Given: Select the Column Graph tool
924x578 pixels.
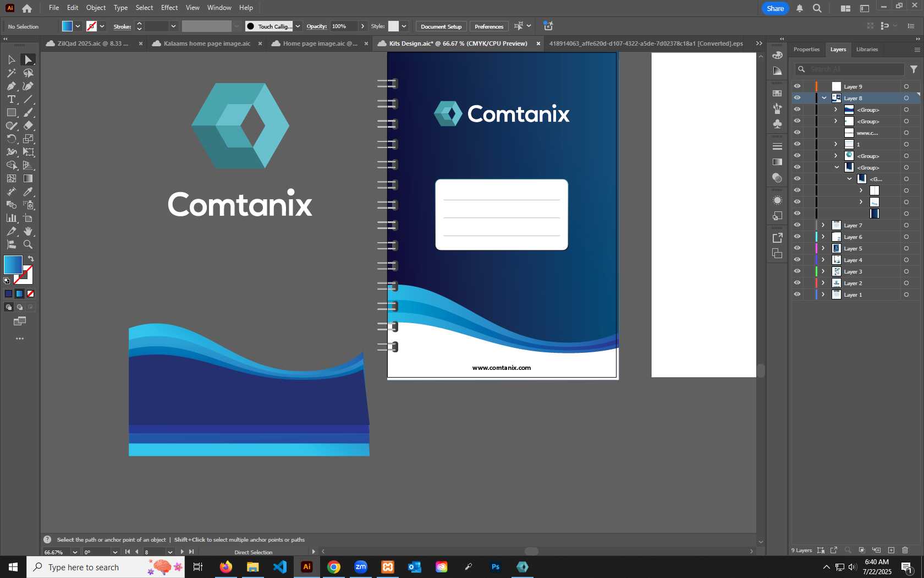Looking at the screenshot, I should point(11,218).
